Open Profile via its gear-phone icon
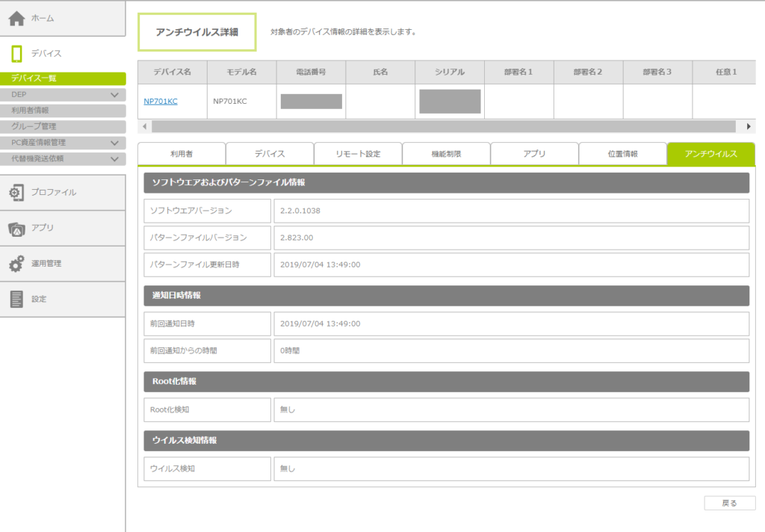The height and width of the screenshot is (532, 765). pos(16,193)
